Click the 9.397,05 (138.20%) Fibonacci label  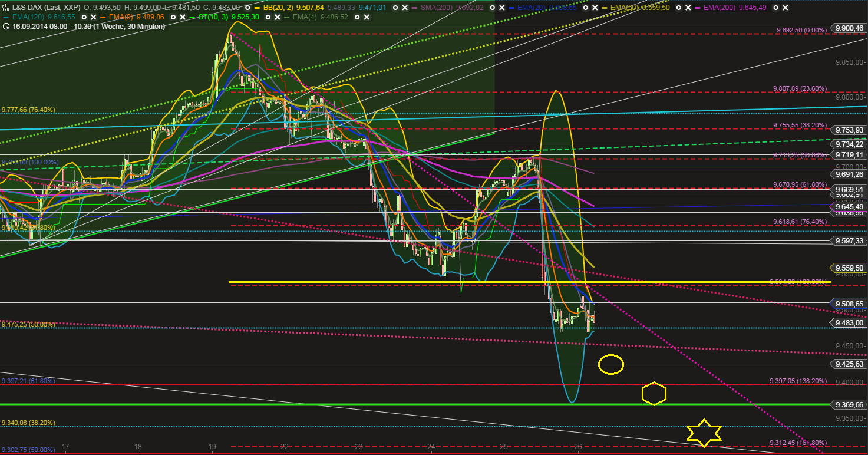[798, 381]
